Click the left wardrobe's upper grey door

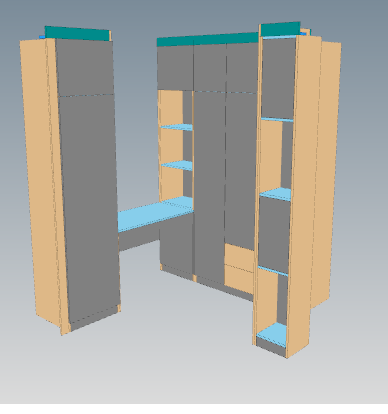pyautogui.click(x=84, y=68)
